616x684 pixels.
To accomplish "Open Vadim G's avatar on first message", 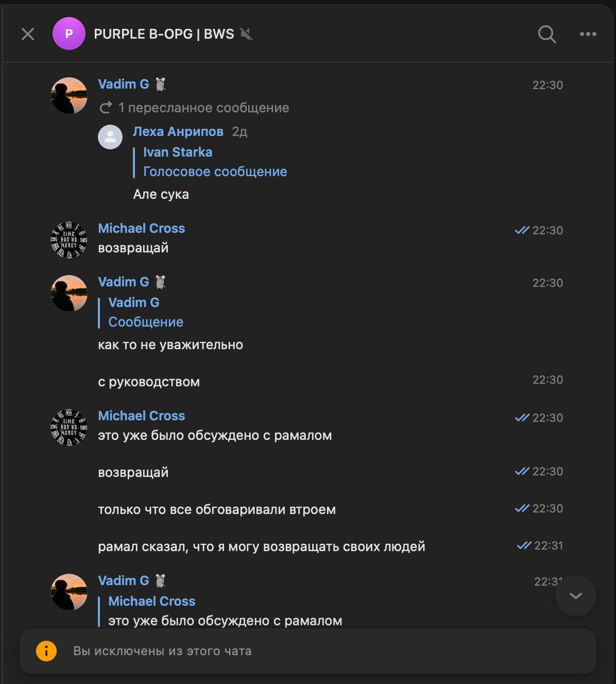I will point(69,95).
